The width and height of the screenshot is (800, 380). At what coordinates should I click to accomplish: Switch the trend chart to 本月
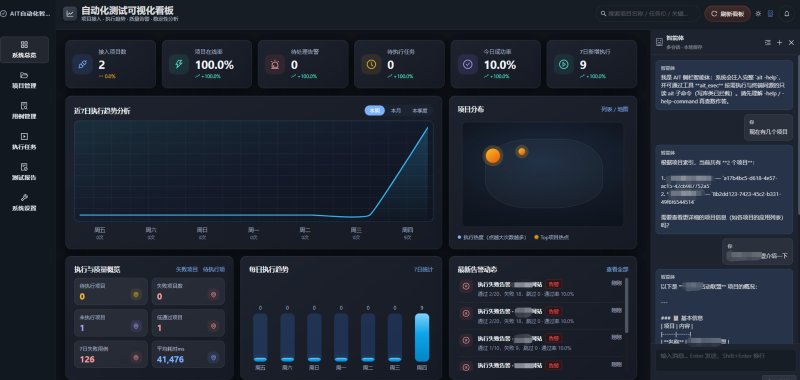tap(396, 111)
